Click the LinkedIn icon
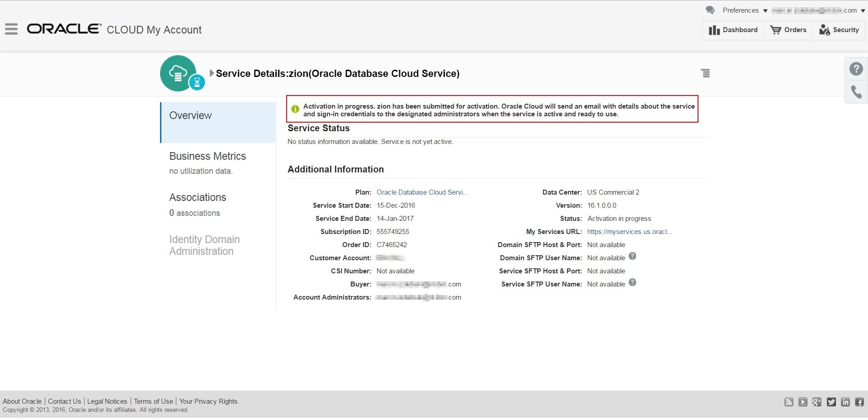 point(845,402)
